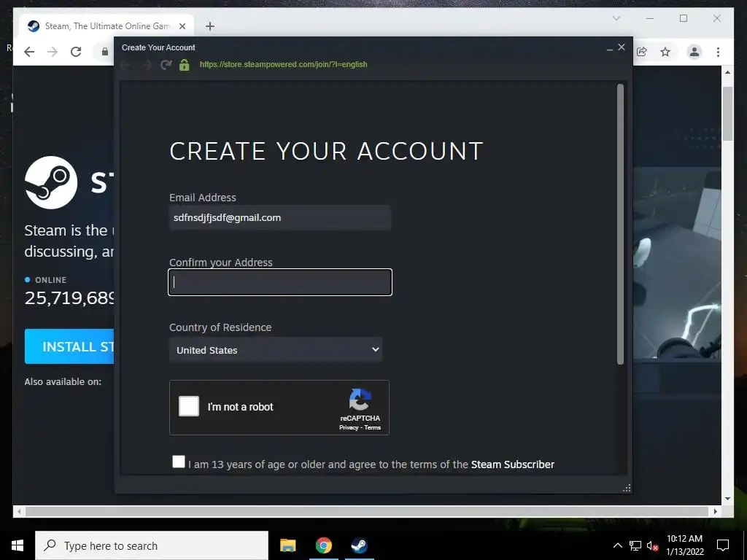The image size is (747, 560).
Task: Click the Email Address field
Action: (280, 217)
